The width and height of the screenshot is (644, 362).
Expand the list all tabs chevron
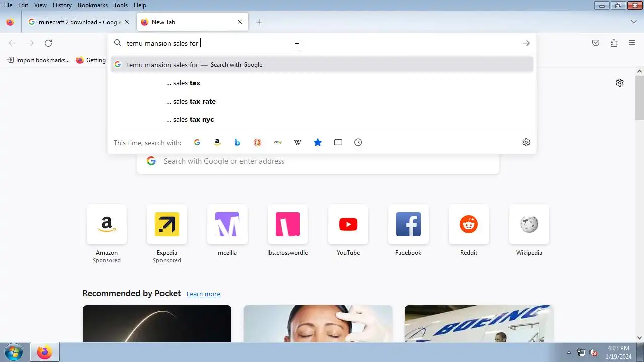click(x=633, y=22)
